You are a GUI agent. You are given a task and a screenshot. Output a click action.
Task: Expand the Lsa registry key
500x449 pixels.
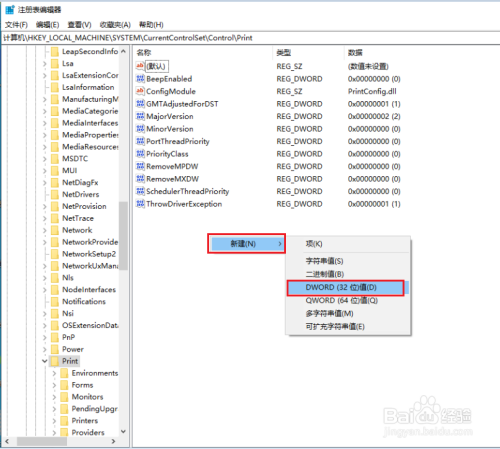point(45,64)
